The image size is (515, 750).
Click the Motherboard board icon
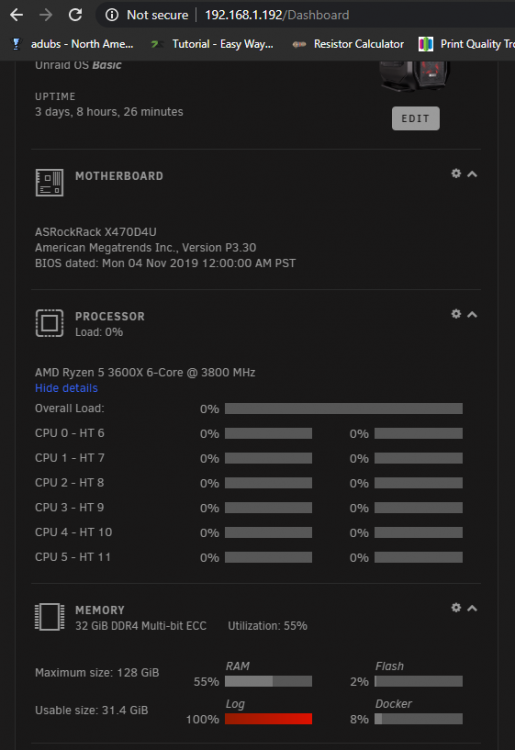(49, 182)
